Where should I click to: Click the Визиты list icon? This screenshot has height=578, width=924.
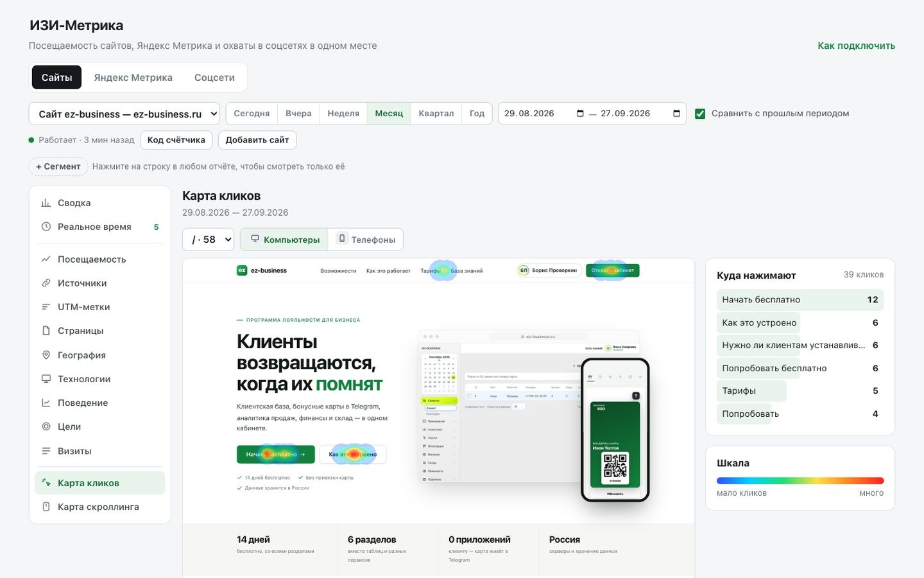click(x=46, y=451)
